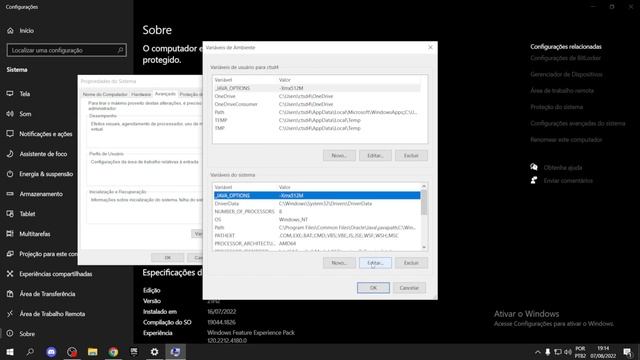
Task: Select PATHEXT system variable row
Action: coord(317,236)
